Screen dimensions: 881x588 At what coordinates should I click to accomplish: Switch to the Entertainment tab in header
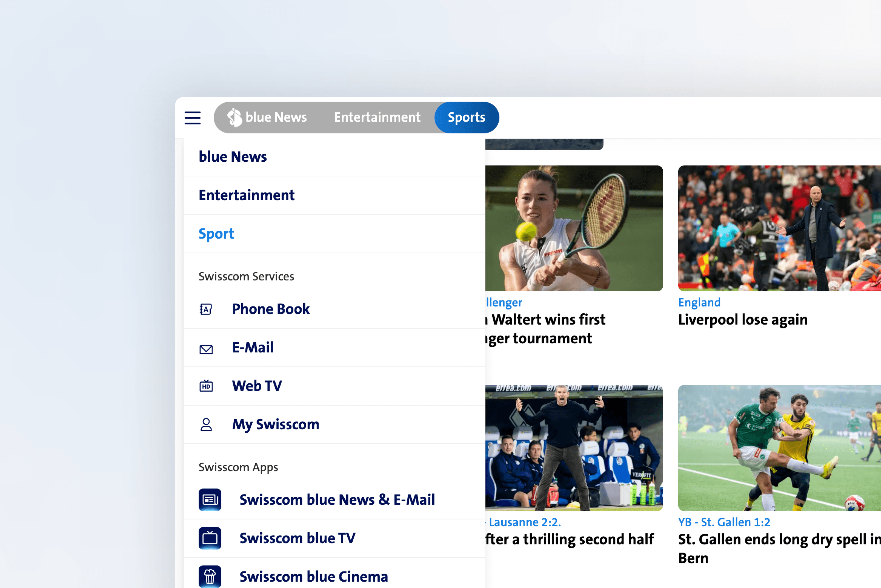click(x=377, y=117)
